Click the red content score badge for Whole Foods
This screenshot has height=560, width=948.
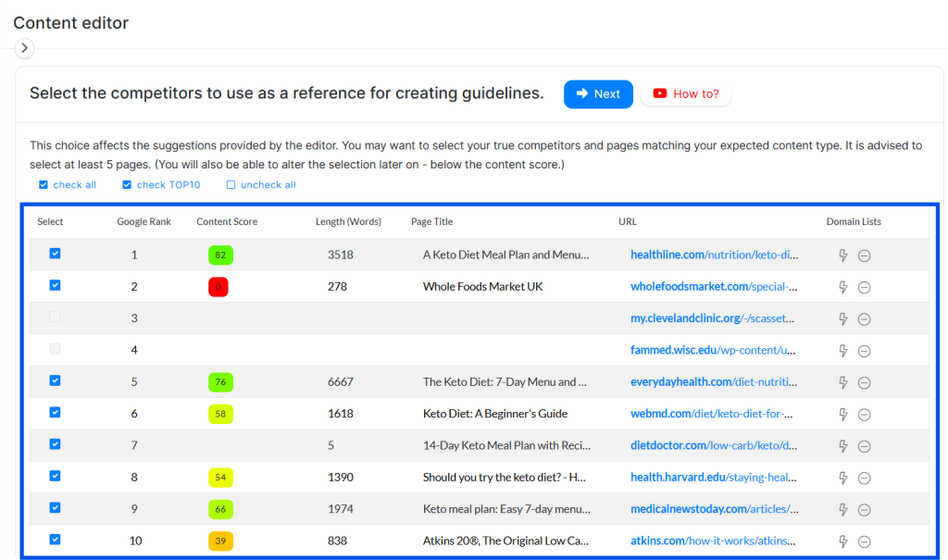click(x=218, y=287)
